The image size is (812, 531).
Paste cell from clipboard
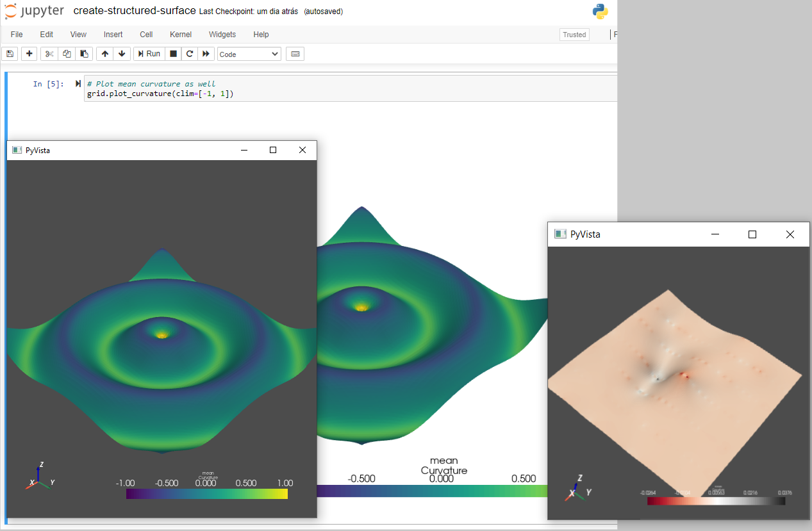pyautogui.click(x=84, y=53)
